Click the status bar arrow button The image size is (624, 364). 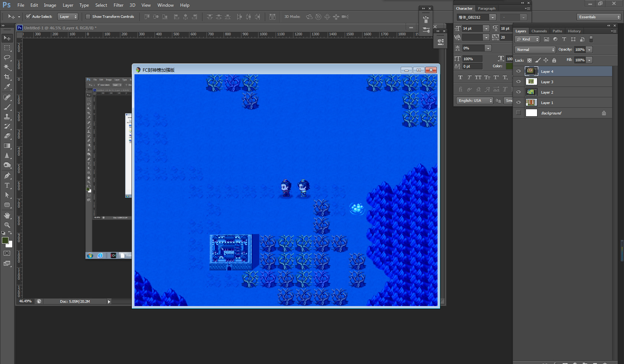point(109,302)
